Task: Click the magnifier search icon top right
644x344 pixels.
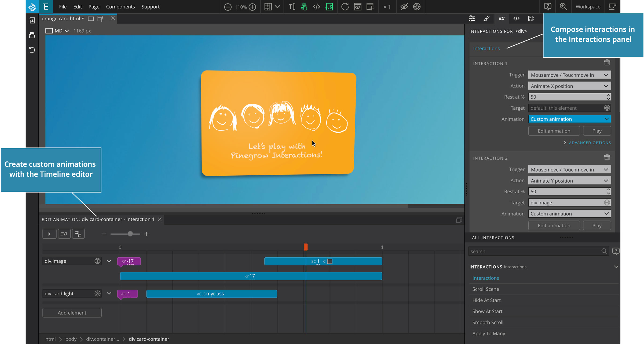Action: point(563,6)
